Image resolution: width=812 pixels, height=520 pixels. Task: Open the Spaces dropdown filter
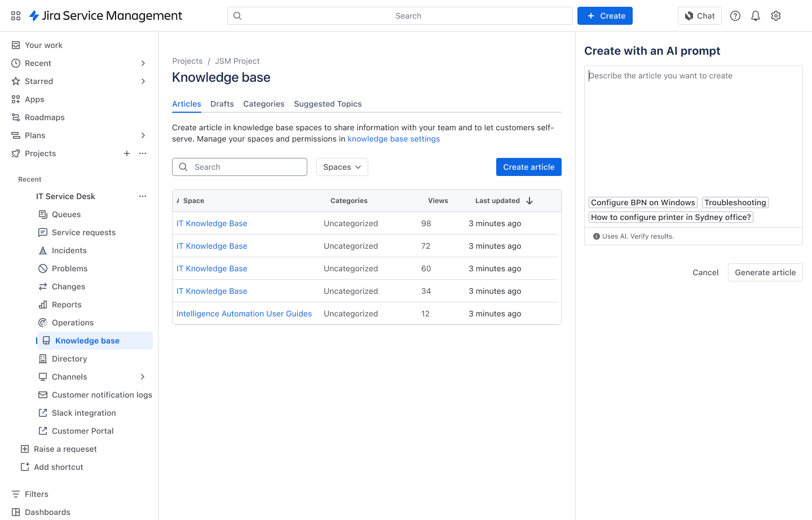pyautogui.click(x=342, y=167)
